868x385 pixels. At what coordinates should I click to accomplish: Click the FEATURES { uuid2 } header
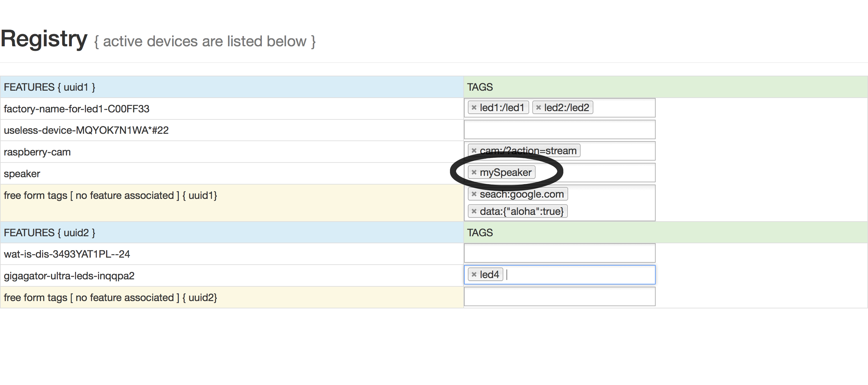click(49, 233)
